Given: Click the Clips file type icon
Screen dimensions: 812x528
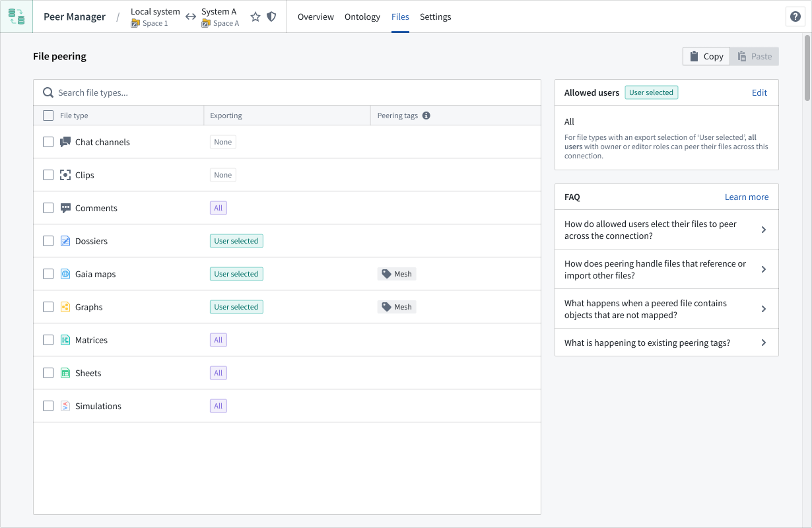Looking at the screenshot, I should click(65, 175).
